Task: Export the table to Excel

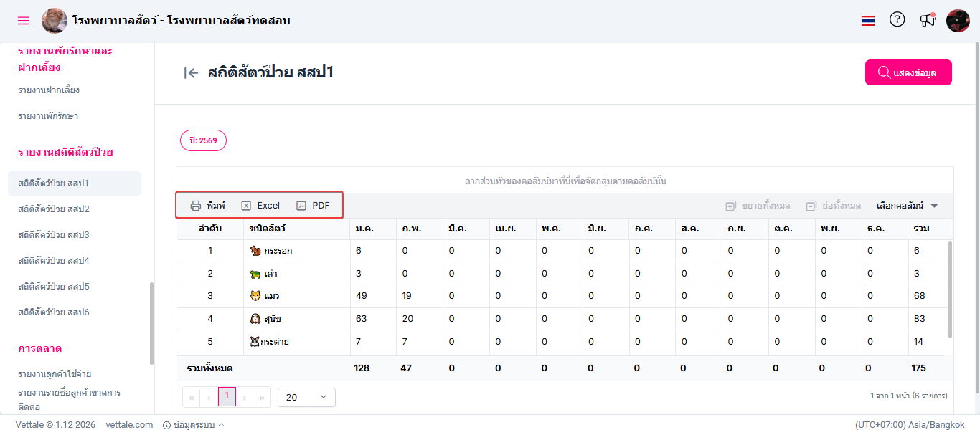Action: (260, 206)
